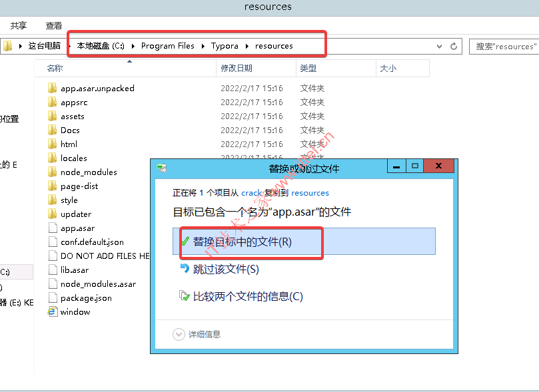Select the window HTML file icon

point(52,311)
